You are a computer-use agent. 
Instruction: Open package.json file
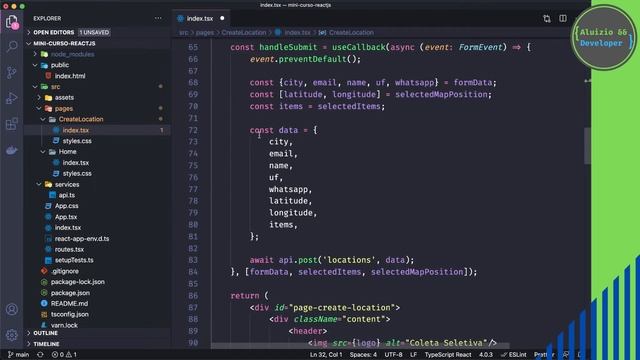[x=70, y=293]
